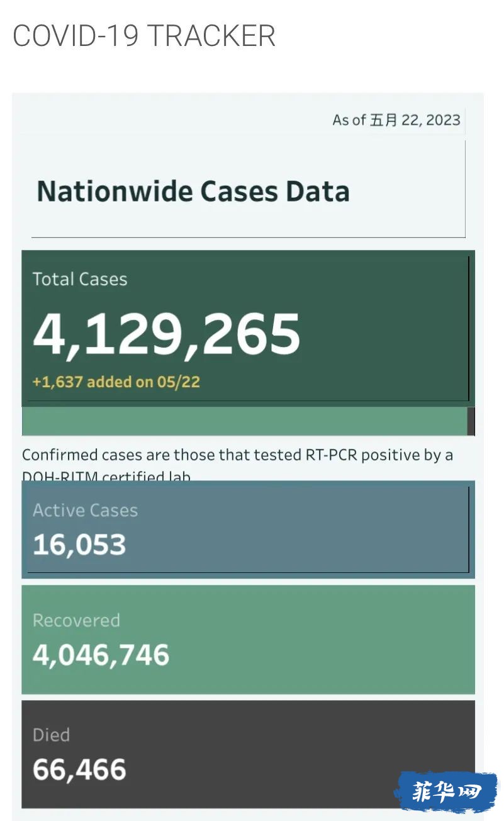Click the 4,046,746 recovered figure
Screen dimensions: 504x821
pyautogui.click(x=101, y=655)
